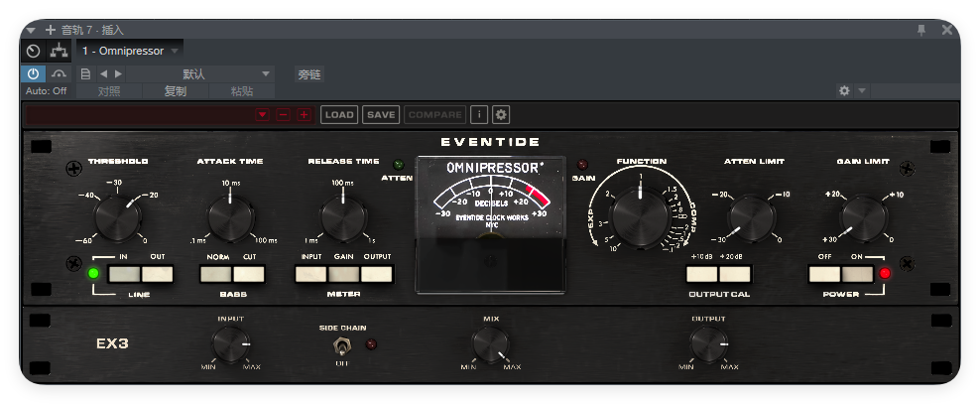
Task: Pin the plugin window
Action: coord(921,30)
